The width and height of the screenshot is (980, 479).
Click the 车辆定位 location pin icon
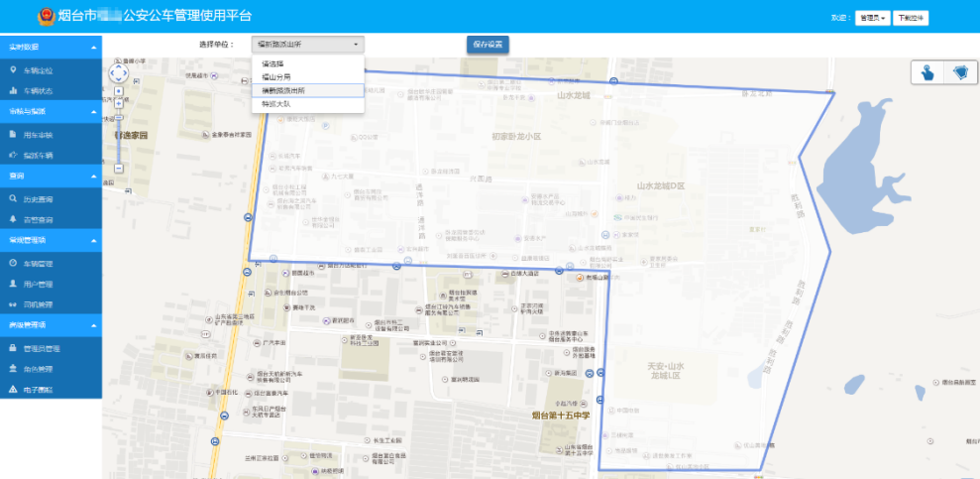click(x=13, y=70)
